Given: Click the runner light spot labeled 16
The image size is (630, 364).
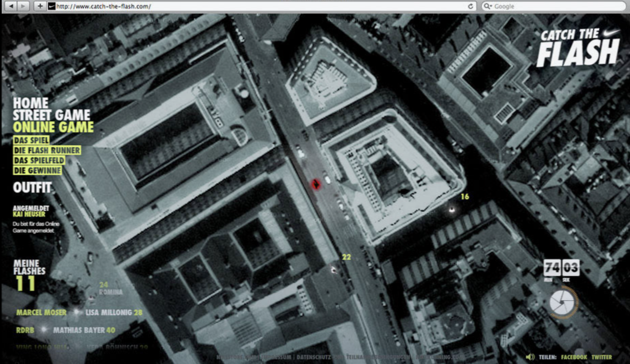Looking at the screenshot, I should point(452,210).
